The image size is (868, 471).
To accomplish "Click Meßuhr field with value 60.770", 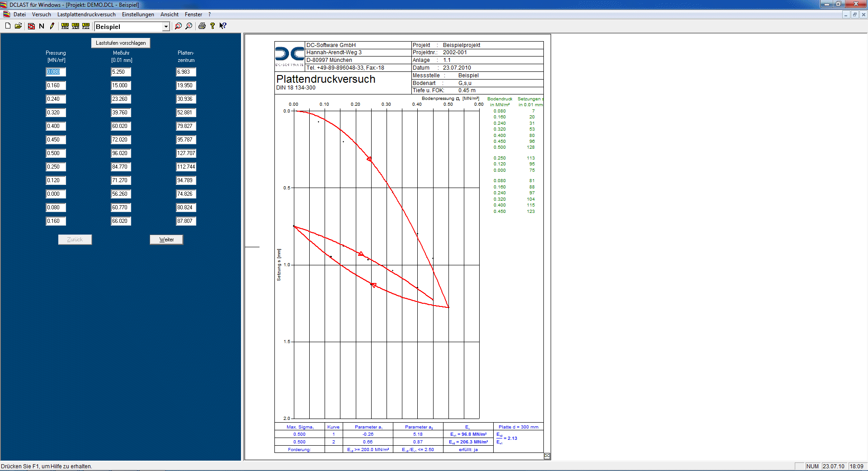I will click(x=121, y=207).
